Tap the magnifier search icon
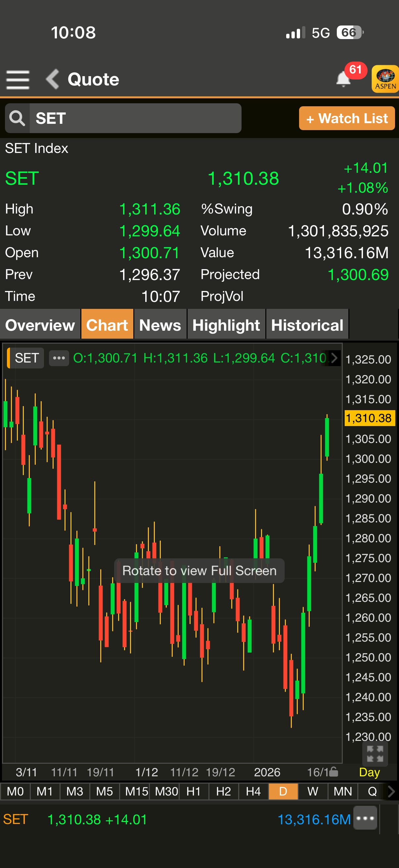 [17, 118]
